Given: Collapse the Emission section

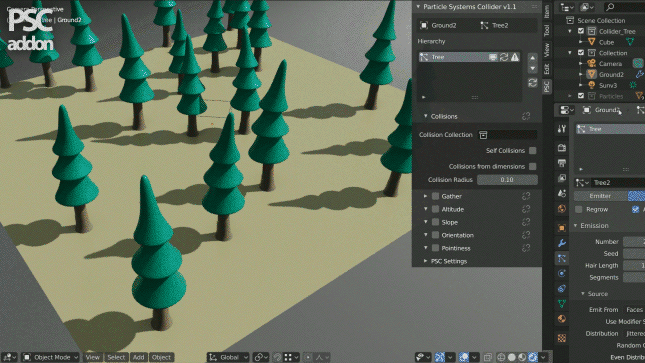Looking at the screenshot, I should (x=575, y=226).
